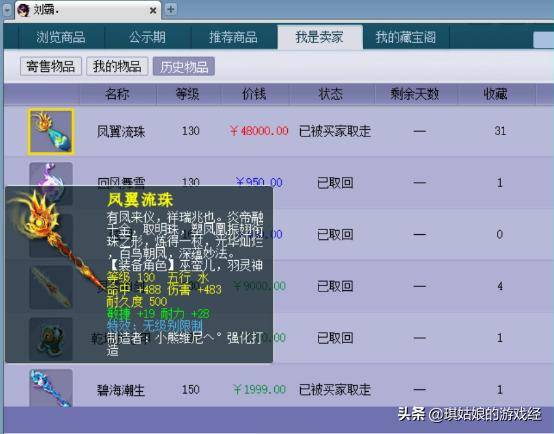This screenshot has width=554, height=434.
Task: Click the avatar icon on the 刘霸 tab
Action: (23, 10)
